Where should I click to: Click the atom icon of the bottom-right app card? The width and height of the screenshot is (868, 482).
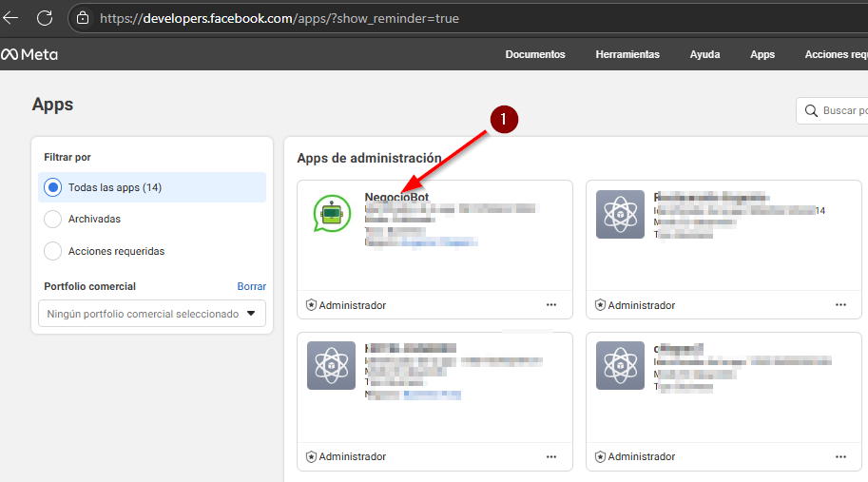pos(620,365)
